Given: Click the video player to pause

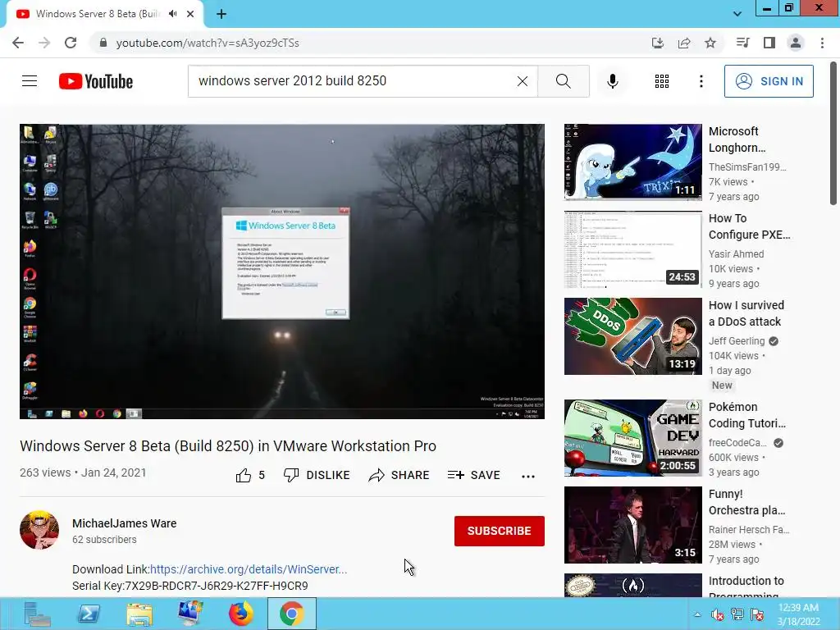Looking at the screenshot, I should (282, 272).
